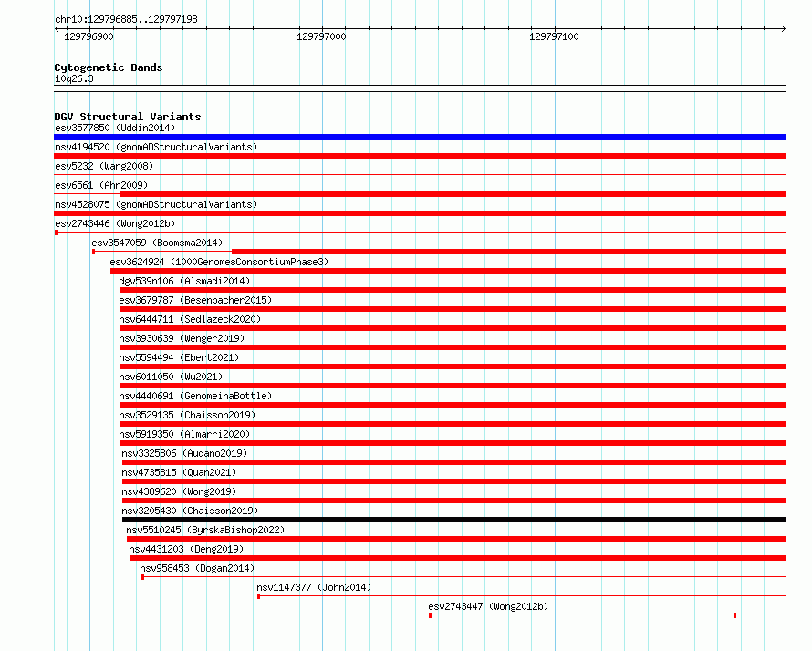Click the red bar under esv3624924
Viewport: 812px width, 651px height.
click(x=449, y=271)
